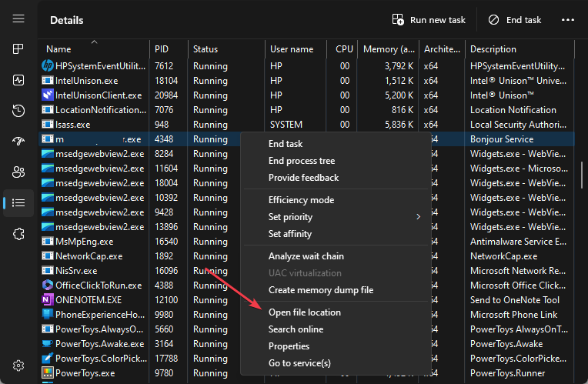Click the 3,792 K memory value
Screen dimensions: 588x384
[x=399, y=66]
